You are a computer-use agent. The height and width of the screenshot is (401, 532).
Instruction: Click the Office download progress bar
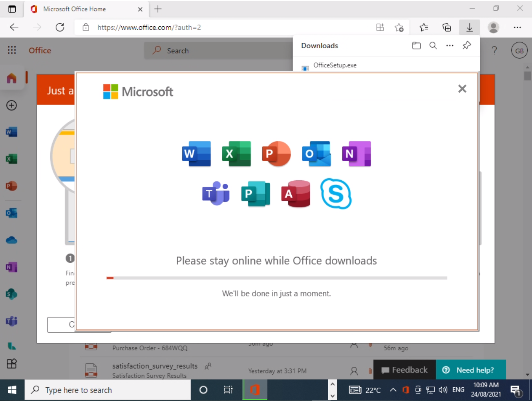coord(276,278)
